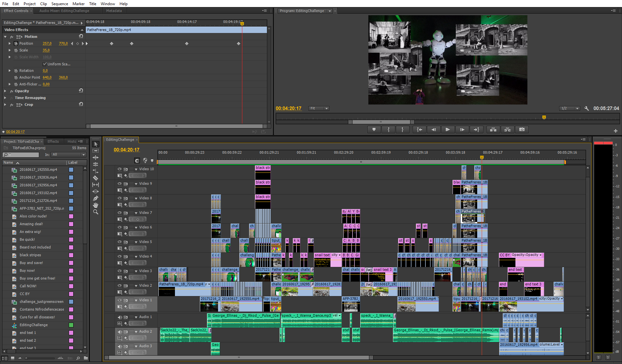Click the Lift button
The width and height of the screenshot is (622, 364).
point(493,130)
